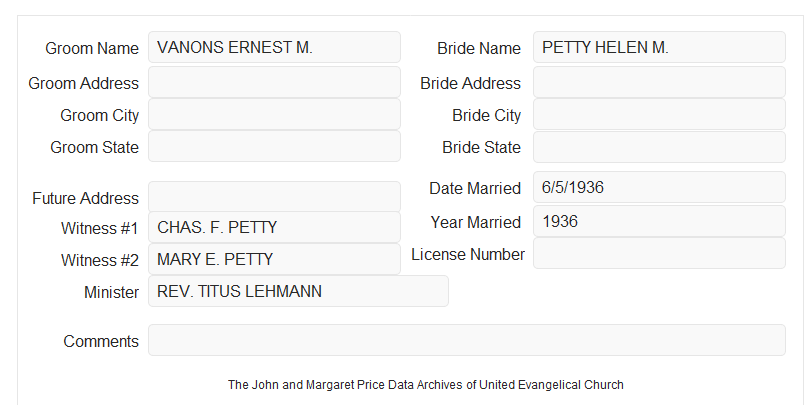Focus the Groom City field
This screenshot has width=805, height=405.
click(x=274, y=114)
